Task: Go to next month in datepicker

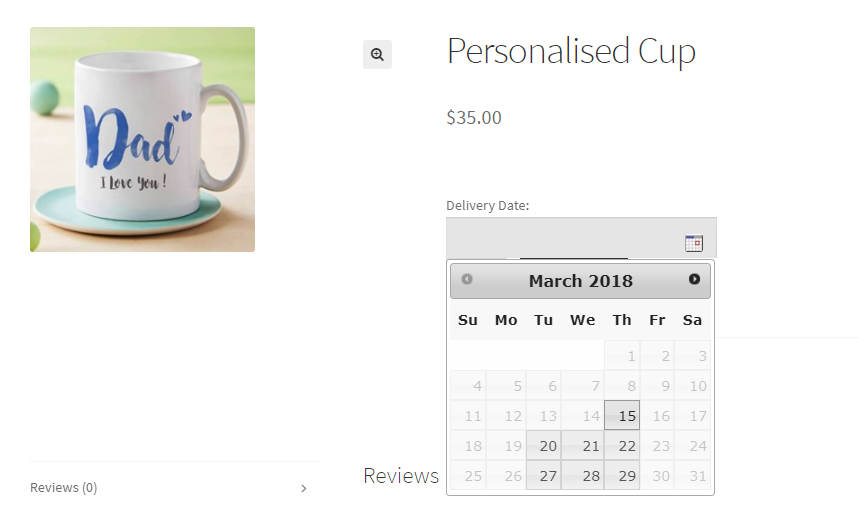Action: tap(694, 280)
